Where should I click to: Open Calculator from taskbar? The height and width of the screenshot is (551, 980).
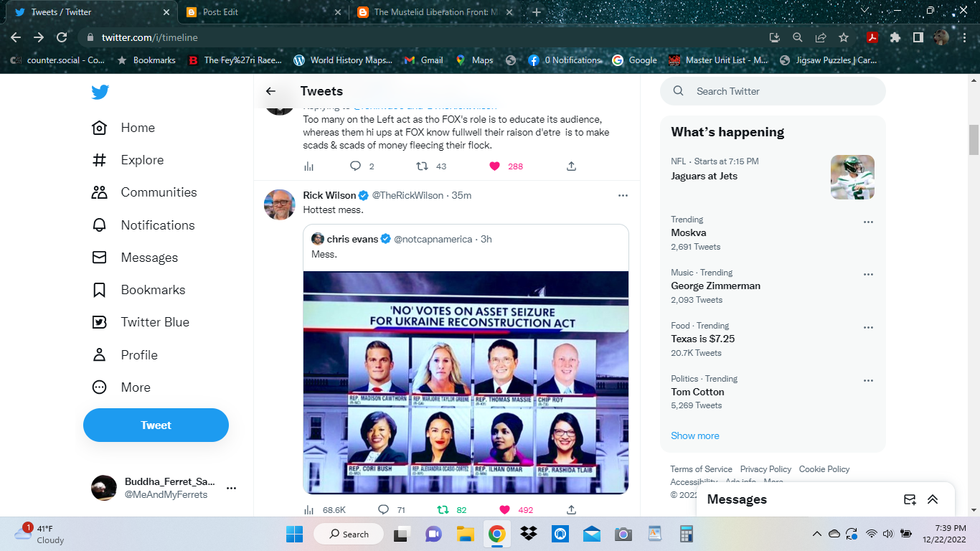tap(686, 534)
